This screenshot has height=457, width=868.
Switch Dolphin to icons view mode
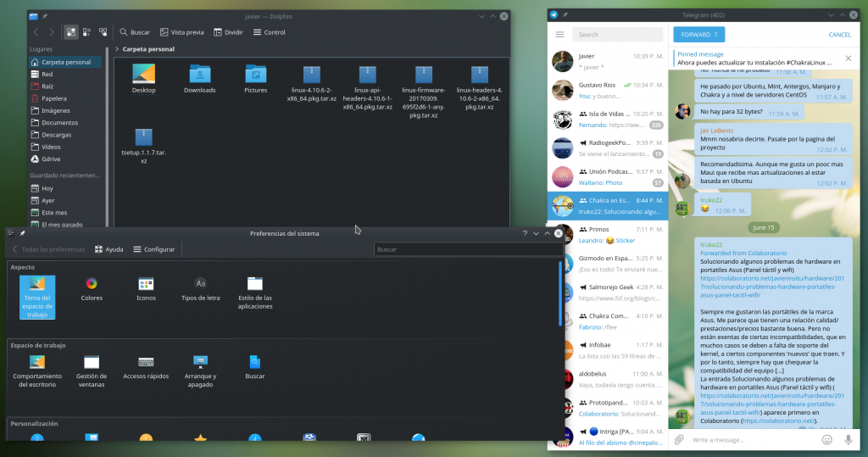(71, 32)
